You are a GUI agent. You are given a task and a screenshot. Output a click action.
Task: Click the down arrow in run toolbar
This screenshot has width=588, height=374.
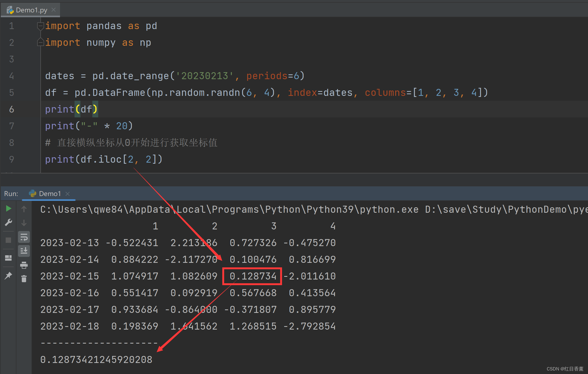[x=24, y=223]
